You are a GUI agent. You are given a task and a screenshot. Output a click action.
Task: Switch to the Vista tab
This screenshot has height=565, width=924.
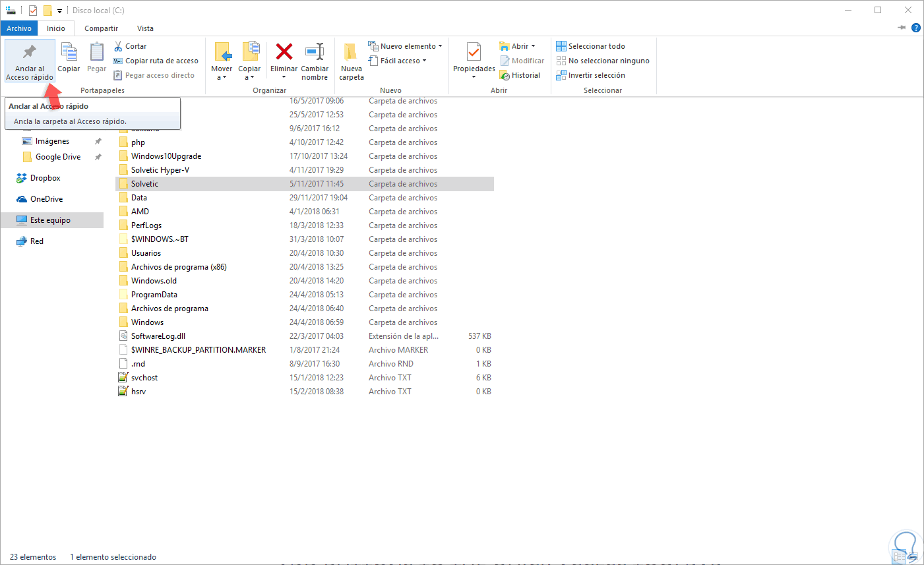click(145, 28)
